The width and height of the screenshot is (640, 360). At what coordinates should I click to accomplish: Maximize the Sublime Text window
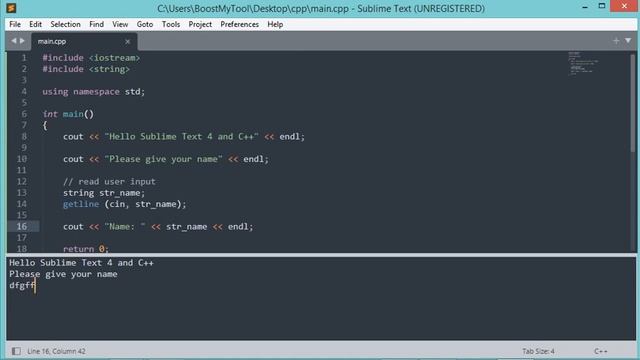click(x=602, y=6)
